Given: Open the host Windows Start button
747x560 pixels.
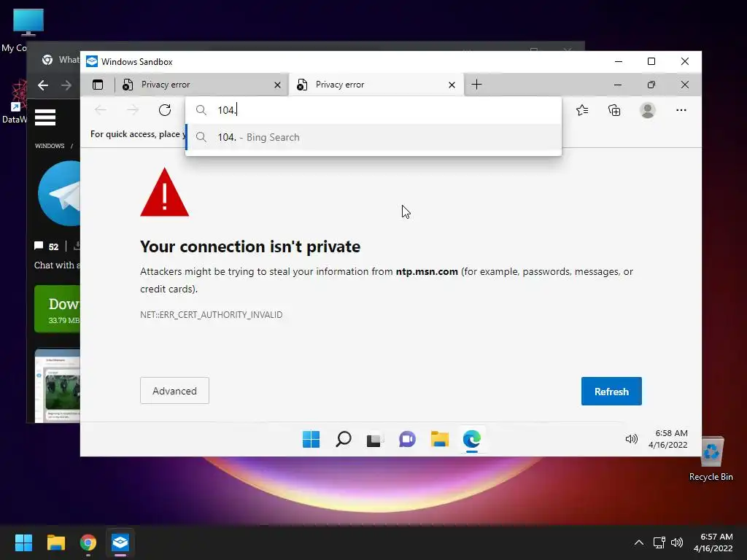Looking at the screenshot, I should click(23, 542).
